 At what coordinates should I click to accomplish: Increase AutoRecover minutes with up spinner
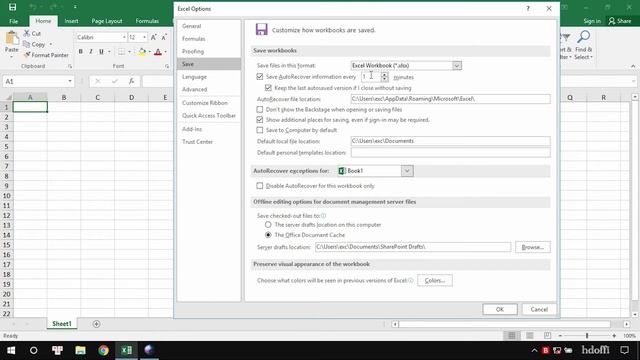click(384, 74)
